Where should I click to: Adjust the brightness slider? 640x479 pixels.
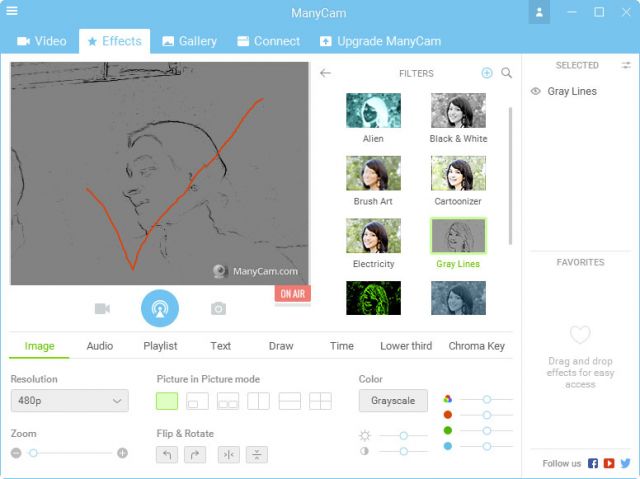pyautogui.click(x=404, y=436)
